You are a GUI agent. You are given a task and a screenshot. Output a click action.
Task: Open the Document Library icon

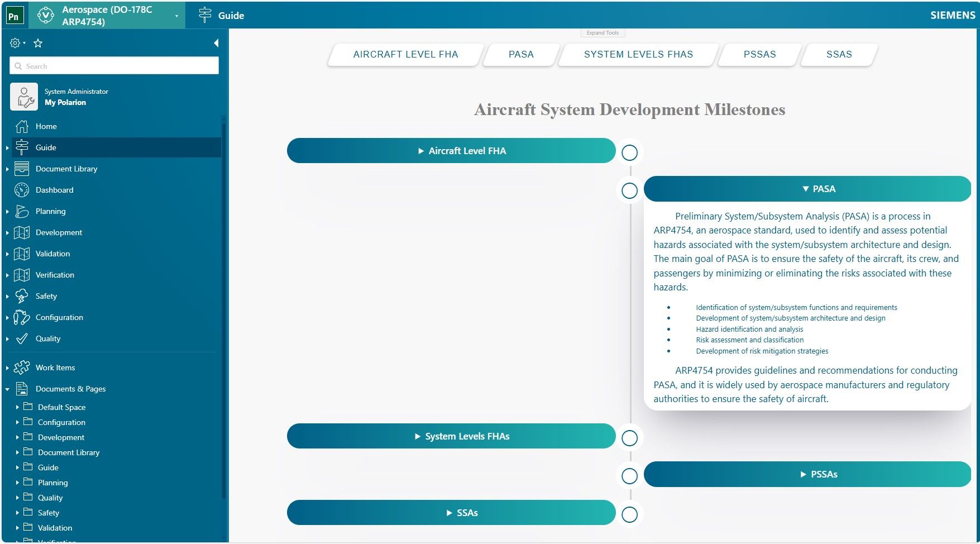coord(22,169)
